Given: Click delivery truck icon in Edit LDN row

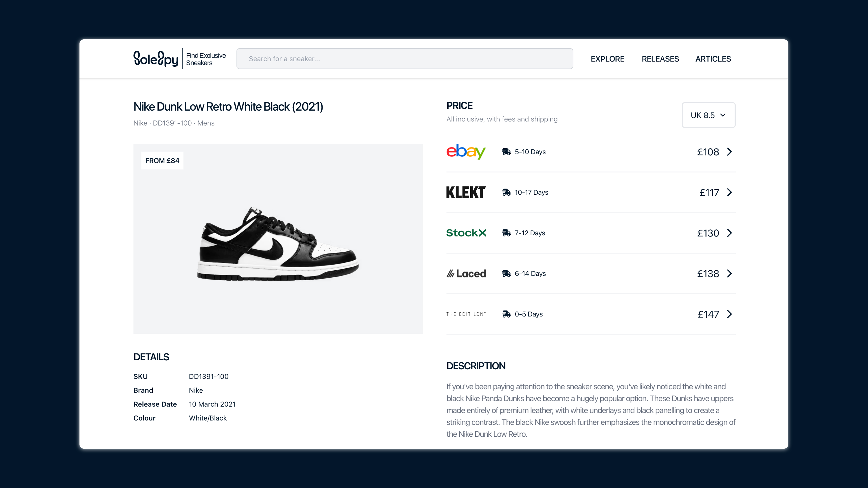Looking at the screenshot, I should (506, 314).
